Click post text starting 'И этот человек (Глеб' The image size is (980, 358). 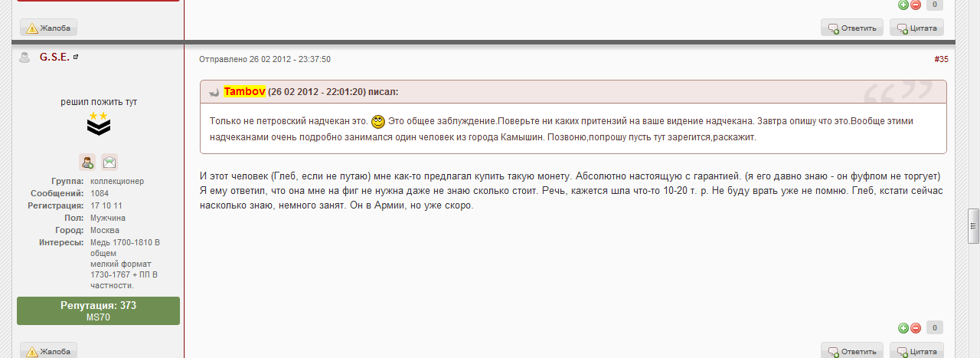click(x=571, y=190)
